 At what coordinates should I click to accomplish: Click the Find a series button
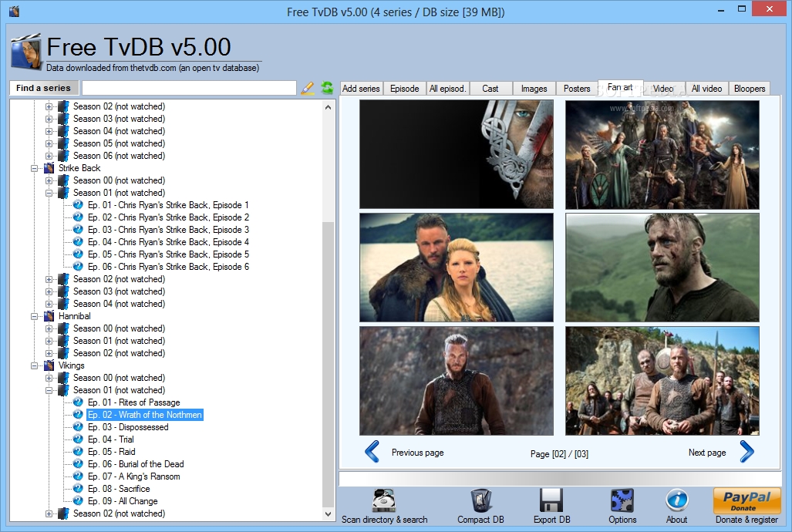[43, 88]
